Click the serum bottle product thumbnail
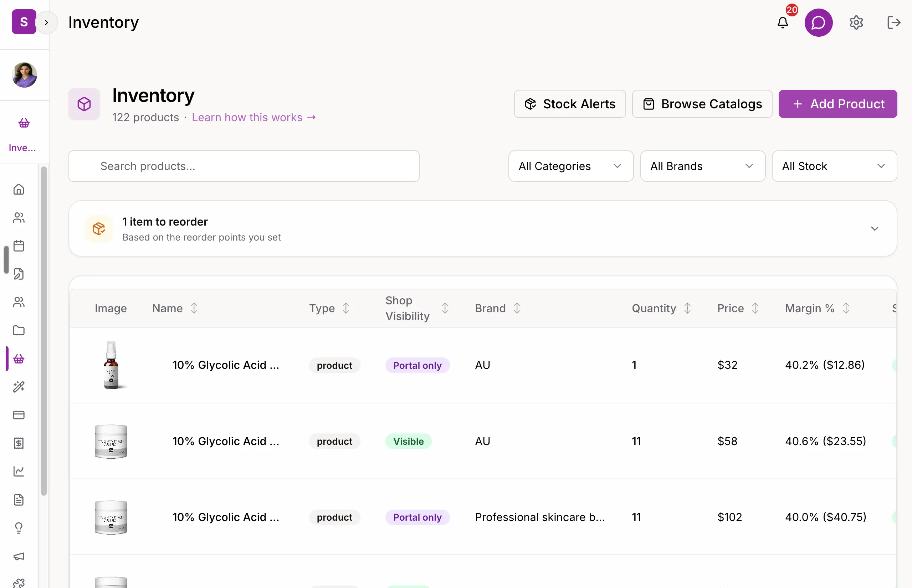912x588 pixels. click(x=111, y=365)
